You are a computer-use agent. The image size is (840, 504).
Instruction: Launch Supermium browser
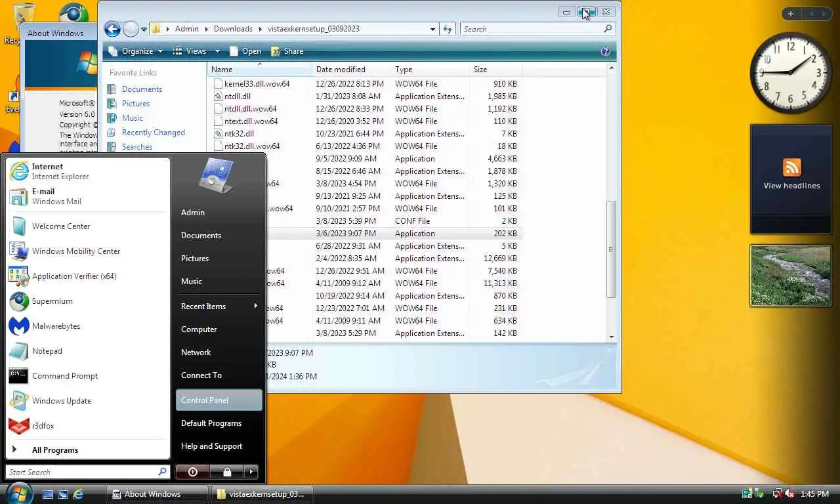click(87, 301)
